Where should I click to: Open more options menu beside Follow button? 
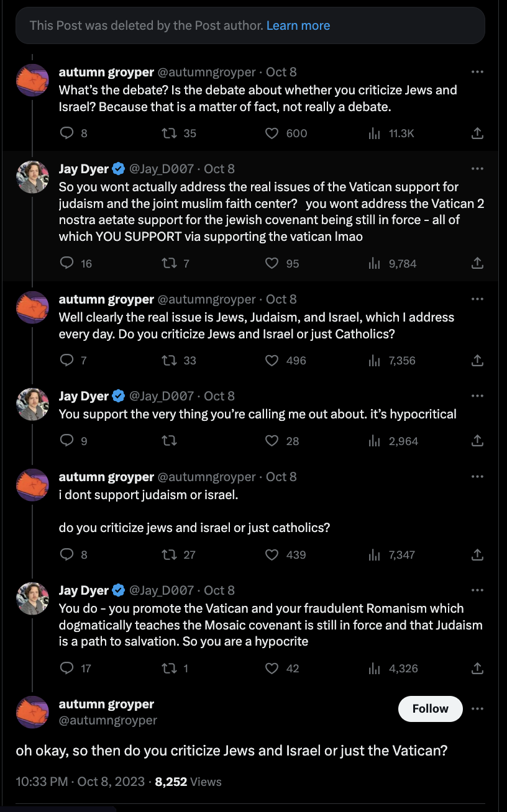click(477, 709)
